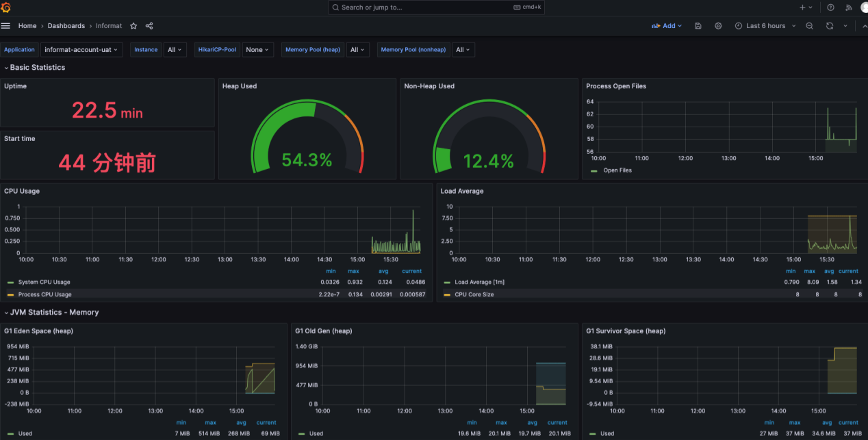Screen dimensions: 868x440
Task: Open dashboard settings gear icon
Action: point(718,26)
